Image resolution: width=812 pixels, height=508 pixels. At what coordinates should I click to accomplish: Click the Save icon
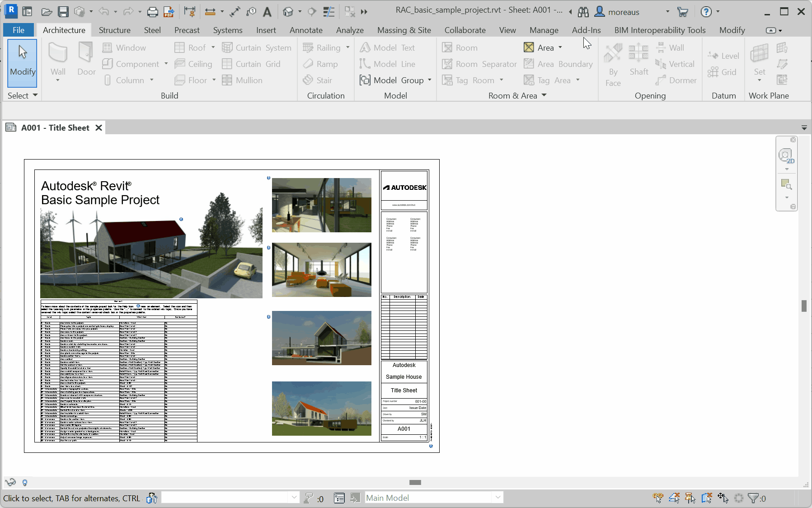[x=63, y=12]
